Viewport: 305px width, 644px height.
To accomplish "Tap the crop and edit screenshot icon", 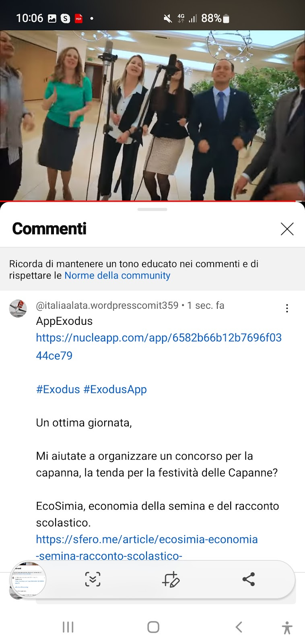I will pyautogui.click(x=171, y=579).
